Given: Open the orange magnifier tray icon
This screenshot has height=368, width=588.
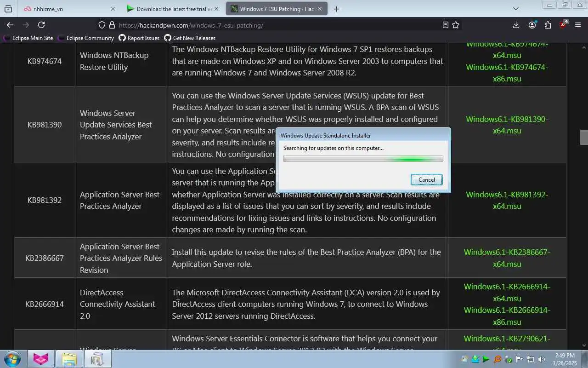Looking at the screenshot, I should click(497, 359).
